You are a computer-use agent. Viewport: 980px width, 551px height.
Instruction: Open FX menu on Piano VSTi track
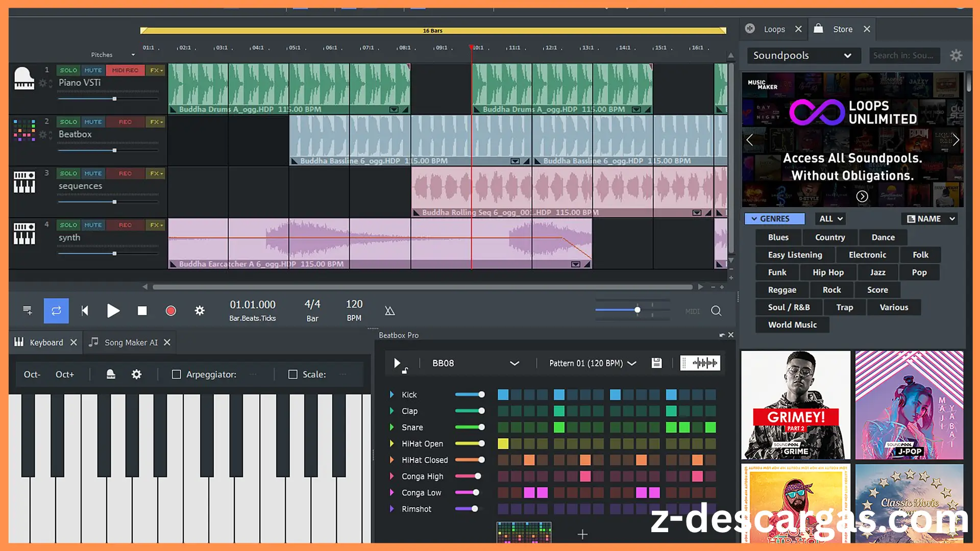click(x=156, y=70)
